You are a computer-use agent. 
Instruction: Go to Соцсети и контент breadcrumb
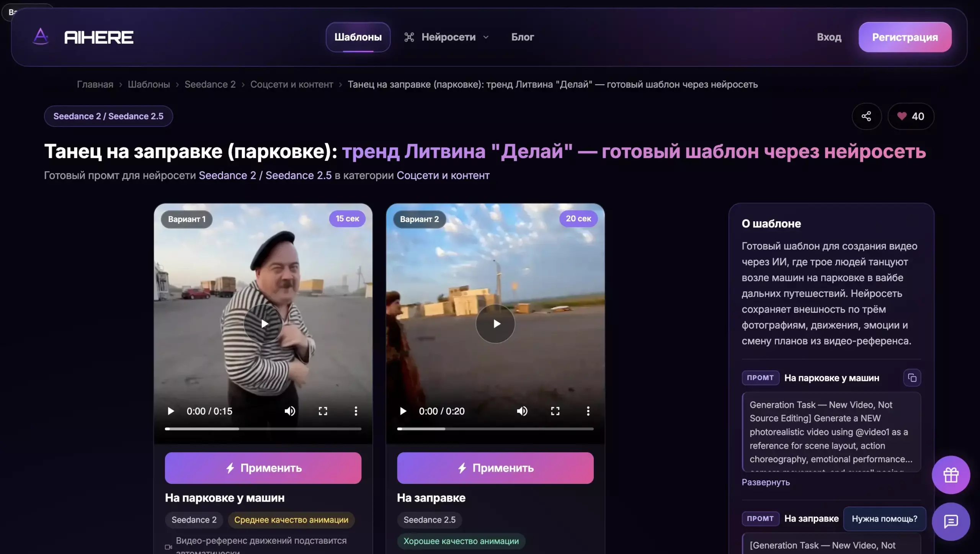tap(292, 84)
